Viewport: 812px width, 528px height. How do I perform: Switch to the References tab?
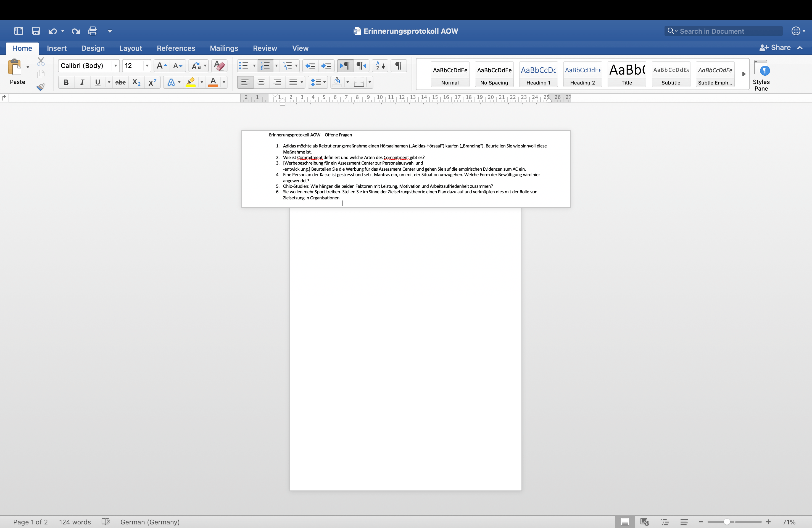176,48
